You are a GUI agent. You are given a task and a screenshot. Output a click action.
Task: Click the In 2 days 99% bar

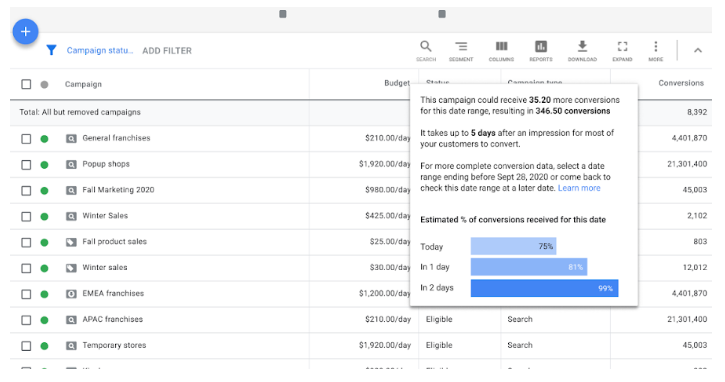544,288
